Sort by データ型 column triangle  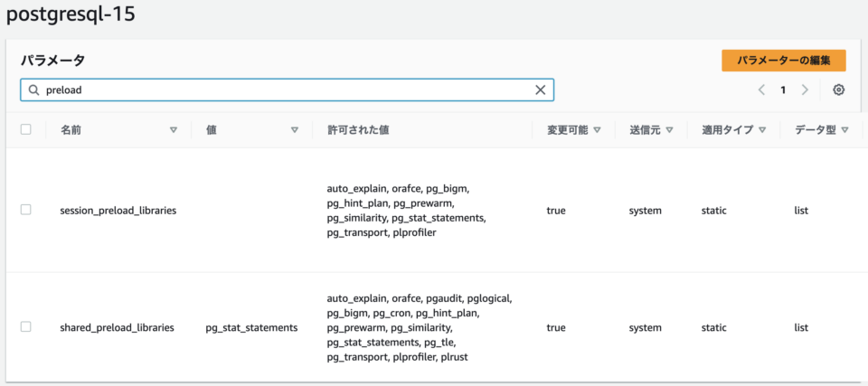click(x=844, y=130)
